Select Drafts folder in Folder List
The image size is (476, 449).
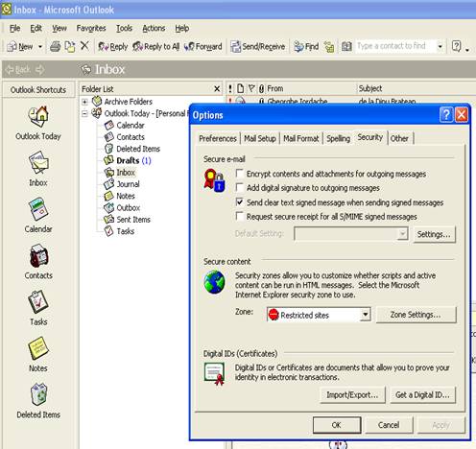(128, 160)
